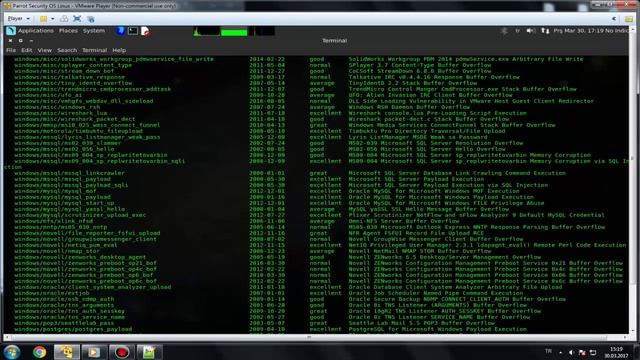Select the 'windows/pop3/seattlelab_pass' line
This screenshot has width=640, height=360.
(64, 323)
